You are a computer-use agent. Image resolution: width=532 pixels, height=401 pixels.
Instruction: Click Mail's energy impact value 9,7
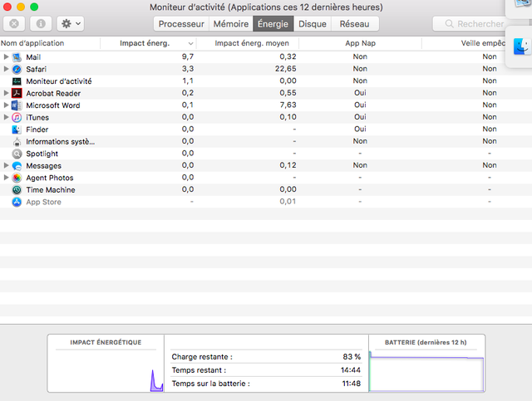point(188,56)
